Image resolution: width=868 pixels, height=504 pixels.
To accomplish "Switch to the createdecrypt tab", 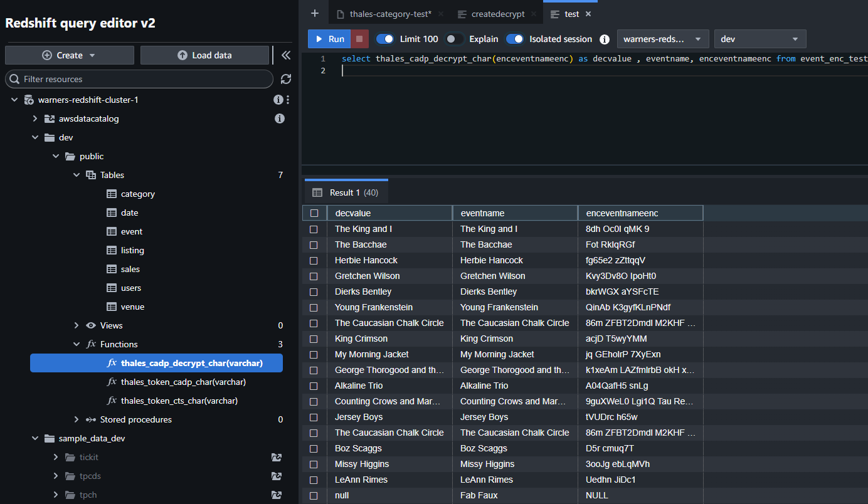I will [x=498, y=14].
